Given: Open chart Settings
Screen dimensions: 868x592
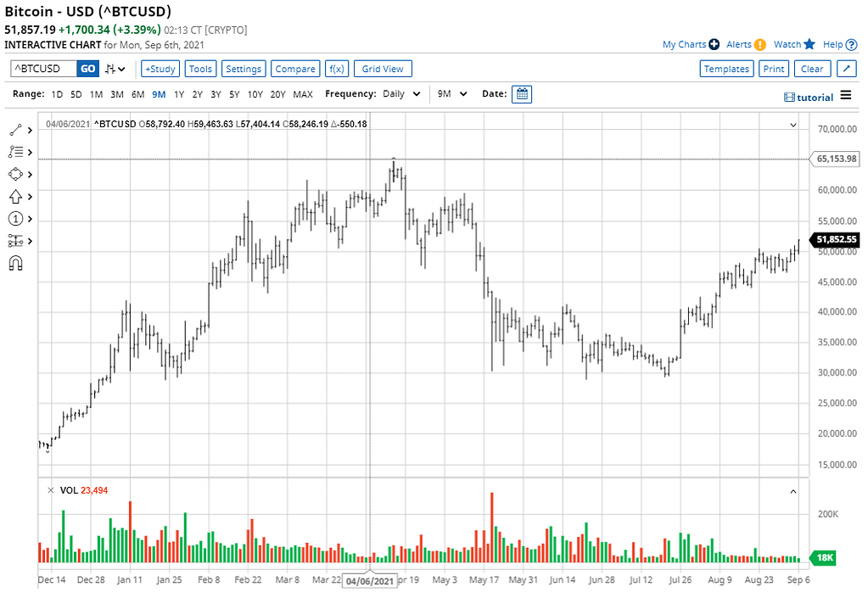Looking at the screenshot, I should (x=244, y=69).
